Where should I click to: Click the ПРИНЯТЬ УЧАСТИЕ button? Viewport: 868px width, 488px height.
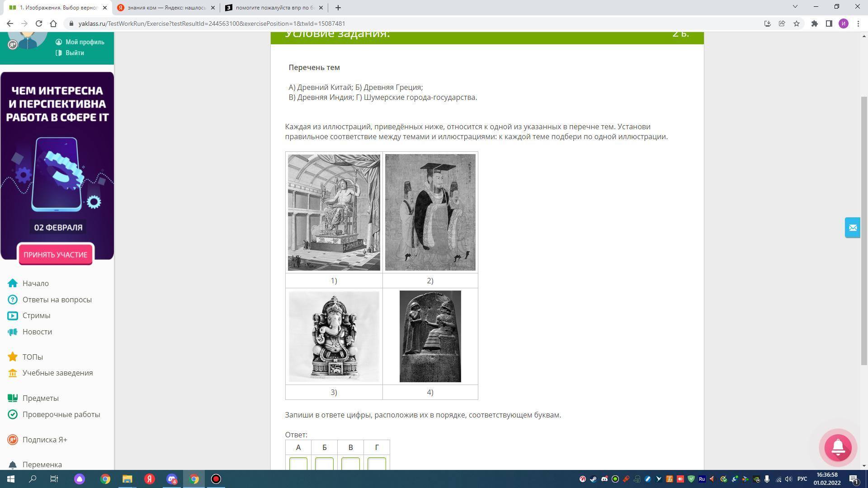tap(56, 255)
